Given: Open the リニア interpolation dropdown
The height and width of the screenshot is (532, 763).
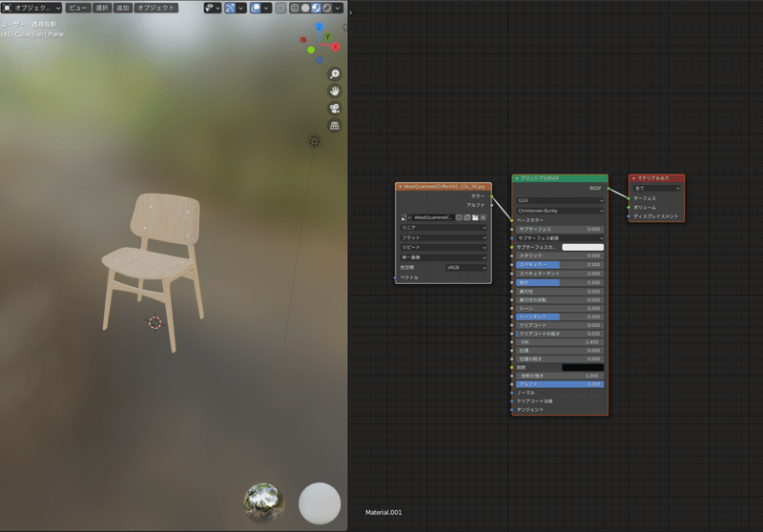Looking at the screenshot, I should tap(443, 227).
